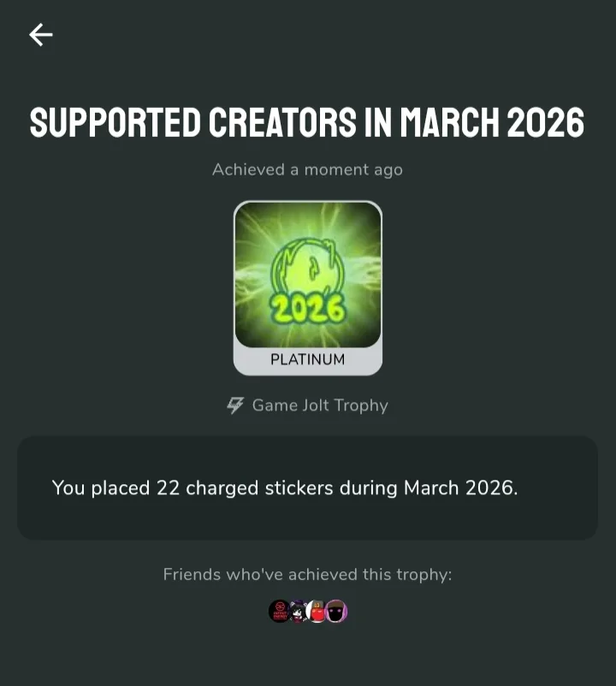Open the purple-haired anime friend avatar
The height and width of the screenshot is (686, 616).
299,612
